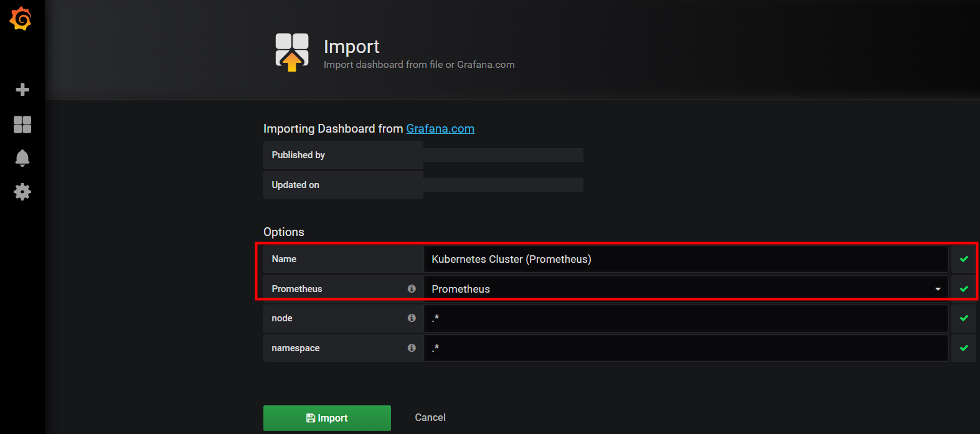Screen dimensions: 980x434
Task: Cancel the dashboard import
Action: [430, 417]
